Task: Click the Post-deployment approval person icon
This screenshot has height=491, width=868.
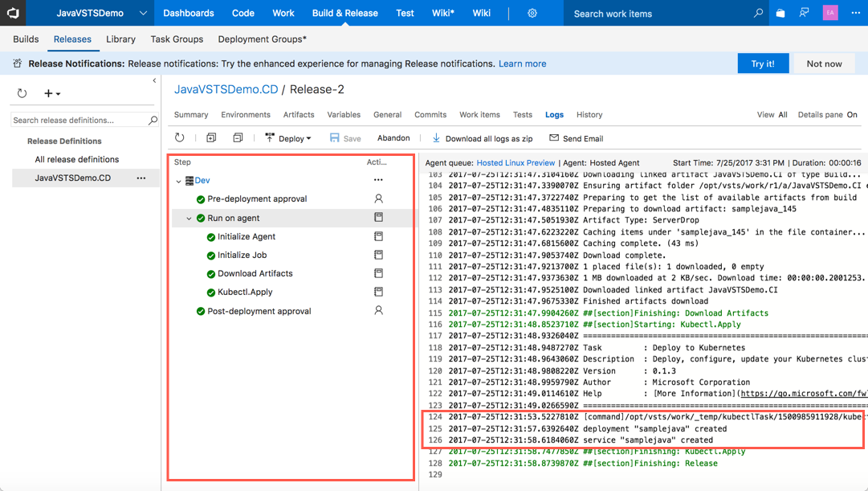Action: 379,310
